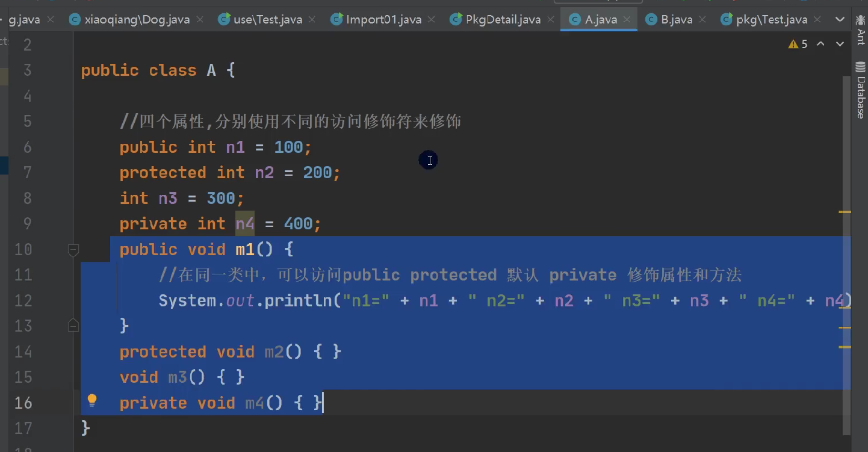Show hidden editor tabs dropdown

point(840,19)
